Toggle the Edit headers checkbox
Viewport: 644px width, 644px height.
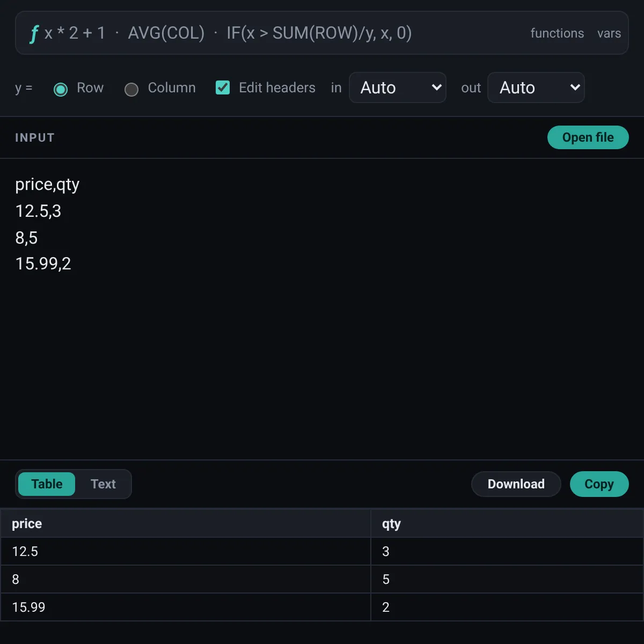(x=223, y=87)
